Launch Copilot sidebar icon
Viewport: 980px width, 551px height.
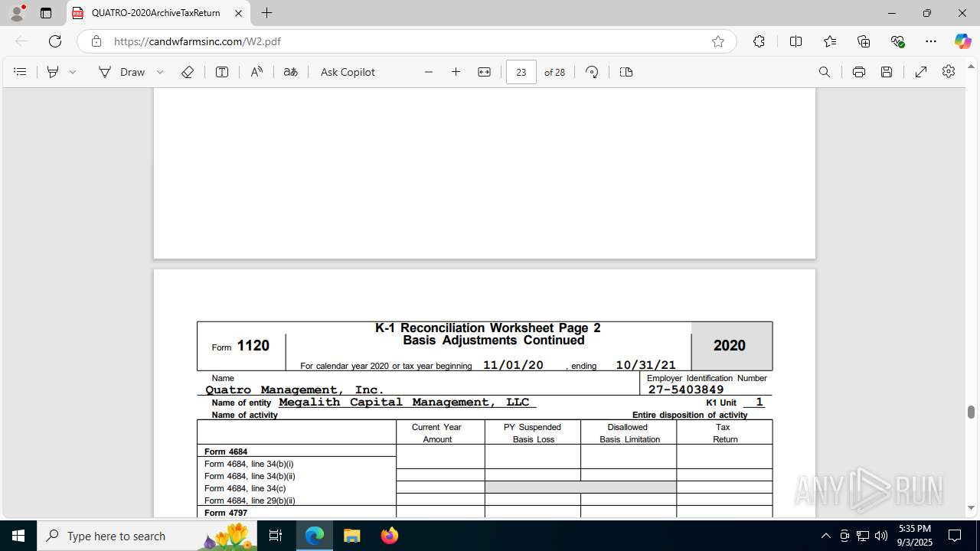[x=962, y=41]
